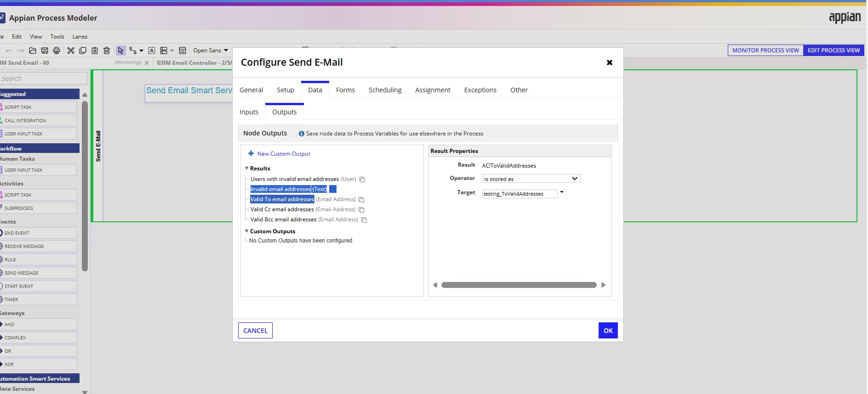
Task: Switch to the Inputs sub-tab
Action: (249, 112)
